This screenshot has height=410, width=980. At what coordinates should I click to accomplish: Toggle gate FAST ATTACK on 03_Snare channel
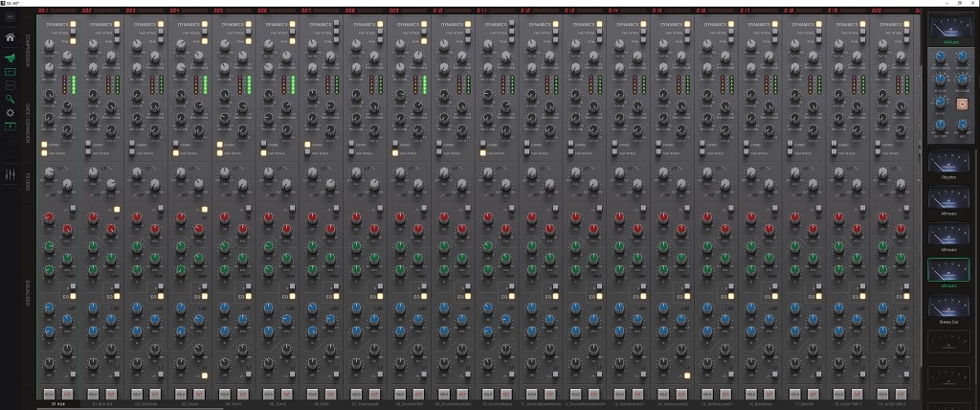click(x=176, y=152)
